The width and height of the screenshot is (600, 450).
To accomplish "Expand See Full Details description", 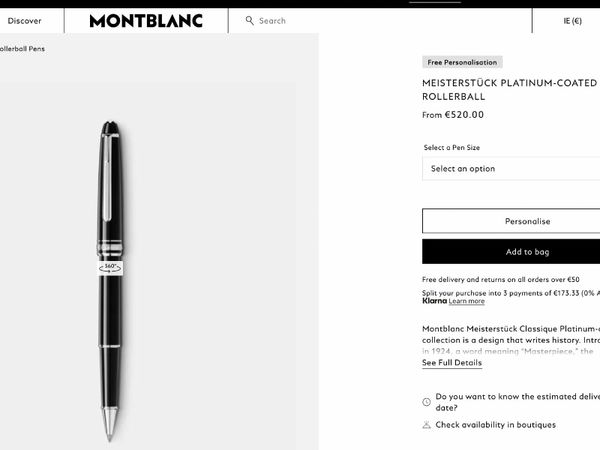I will pos(452,363).
